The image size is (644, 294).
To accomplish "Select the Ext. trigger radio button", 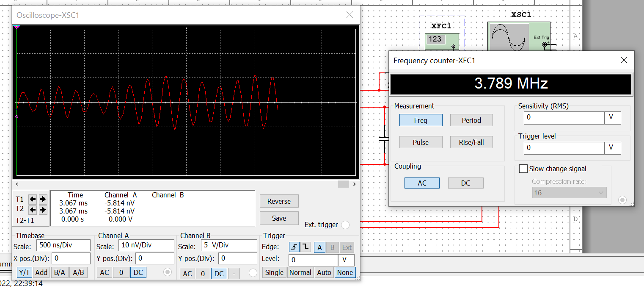I will [x=345, y=225].
